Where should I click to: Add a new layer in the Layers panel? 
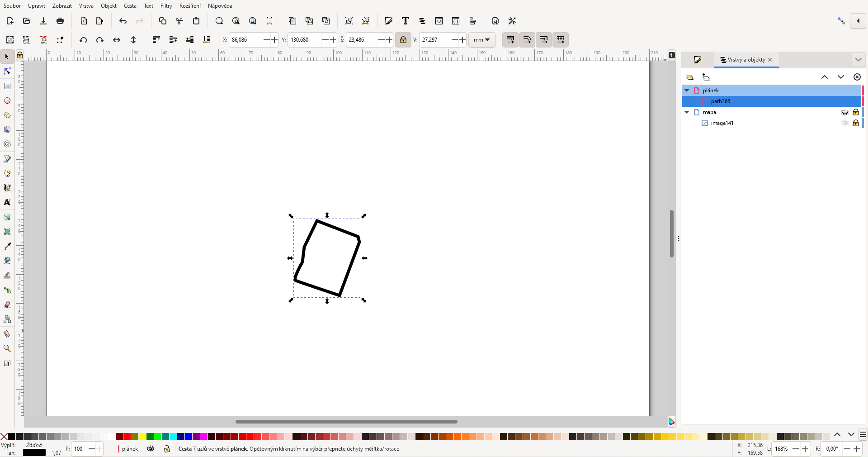pos(707,77)
